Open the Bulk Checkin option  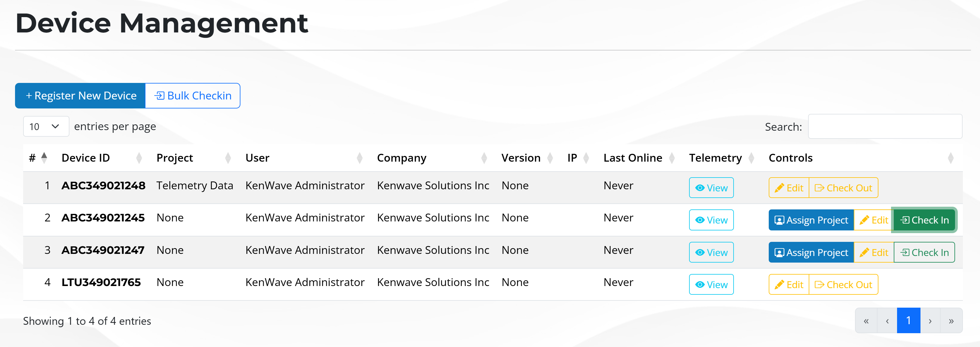[193, 96]
